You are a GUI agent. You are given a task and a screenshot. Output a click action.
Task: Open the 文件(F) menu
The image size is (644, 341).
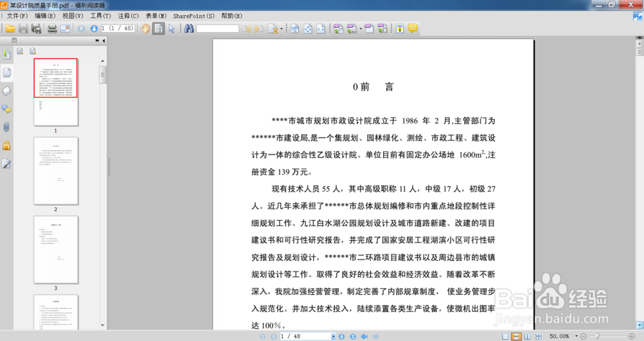(17, 16)
